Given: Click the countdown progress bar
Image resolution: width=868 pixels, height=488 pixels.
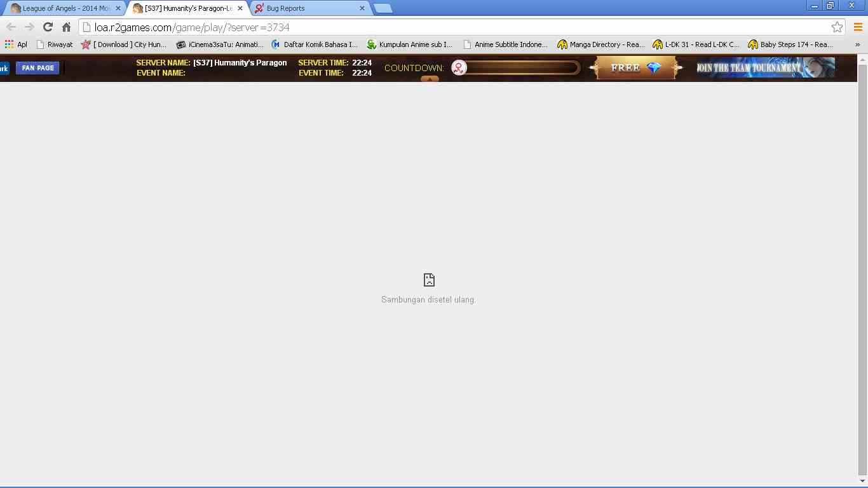Looking at the screenshot, I should (522, 67).
